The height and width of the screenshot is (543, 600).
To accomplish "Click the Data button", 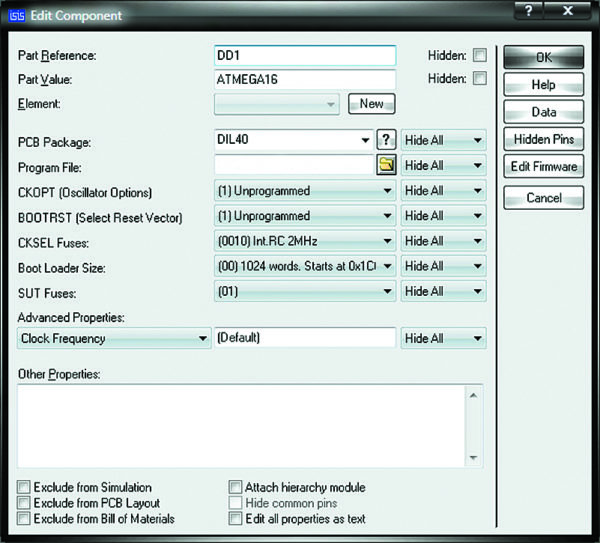I will [544, 112].
